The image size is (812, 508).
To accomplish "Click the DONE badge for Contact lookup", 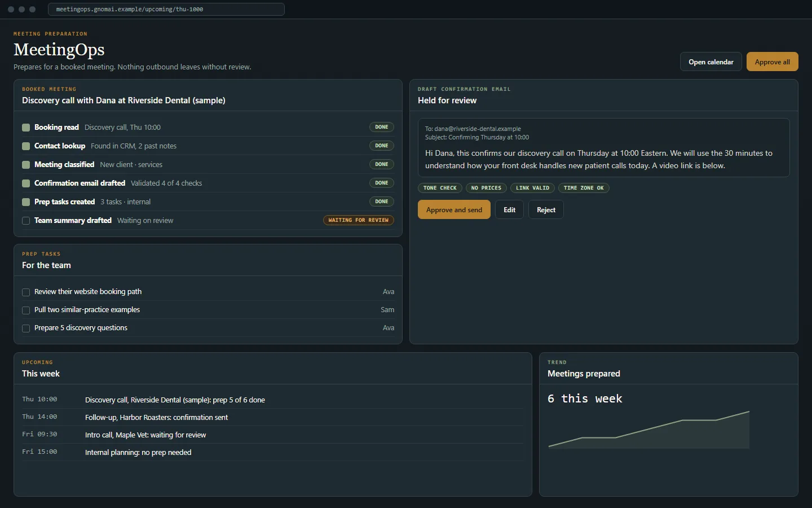I will tap(382, 146).
